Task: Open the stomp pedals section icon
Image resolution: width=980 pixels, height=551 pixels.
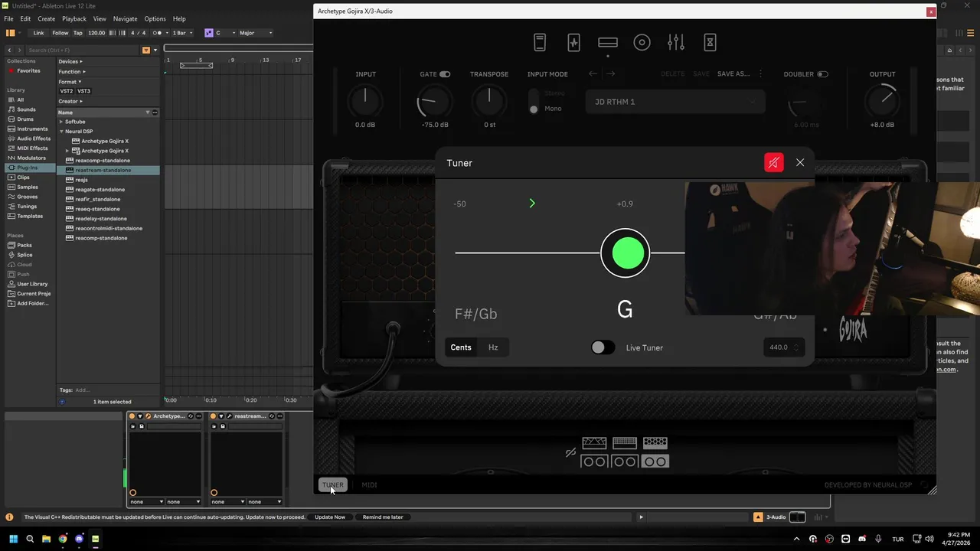Action: 540,43
